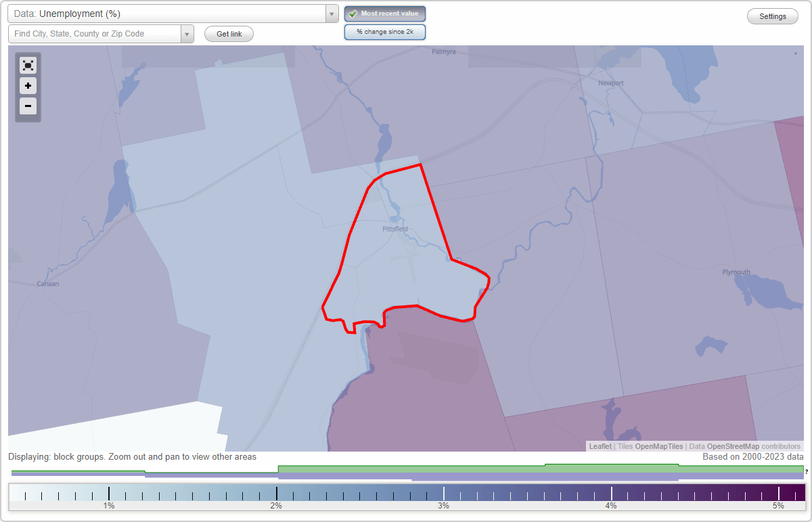812x522 pixels.
Task: Expand the city search dropdown arrow
Action: [187, 33]
